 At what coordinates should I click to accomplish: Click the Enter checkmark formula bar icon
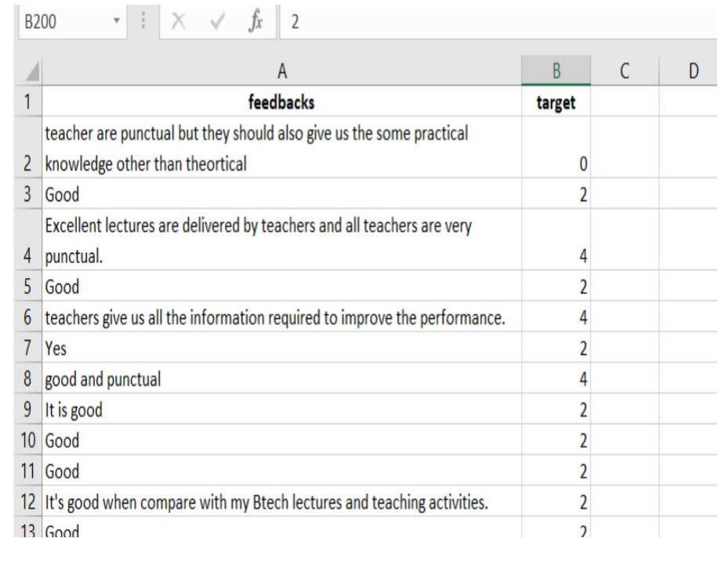[216, 22]
